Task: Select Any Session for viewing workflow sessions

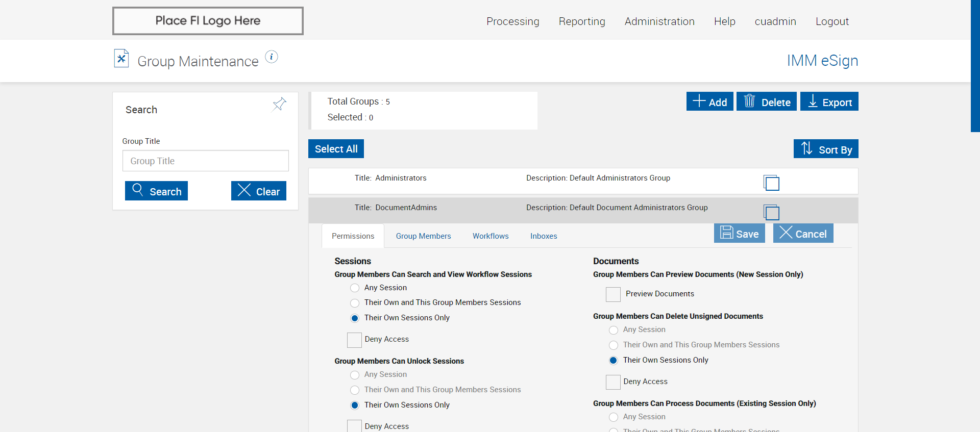Action: tap(355, 288)
